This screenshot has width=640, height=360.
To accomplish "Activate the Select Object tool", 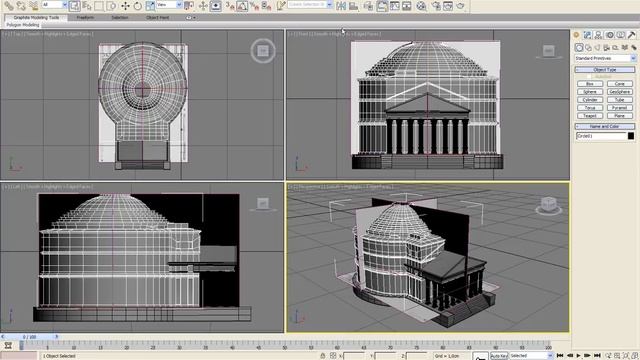I will pos(74,6).
